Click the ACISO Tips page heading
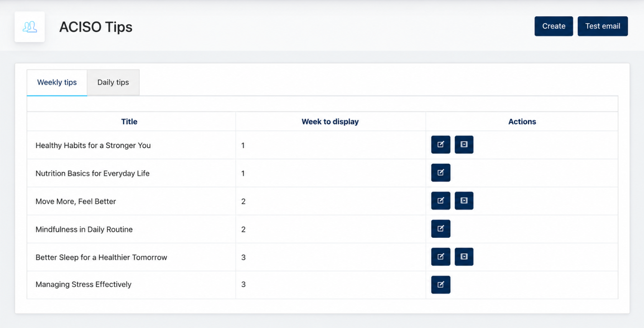Viewport: 644px width, 328px height. pyautogui.click(x=96, y=27)
